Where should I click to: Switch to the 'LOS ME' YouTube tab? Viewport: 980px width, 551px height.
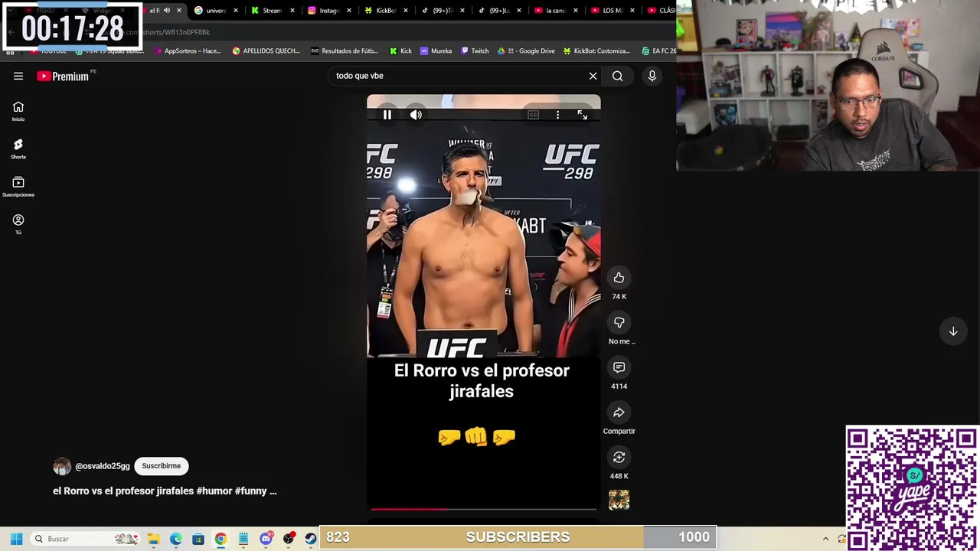[612, 11]
